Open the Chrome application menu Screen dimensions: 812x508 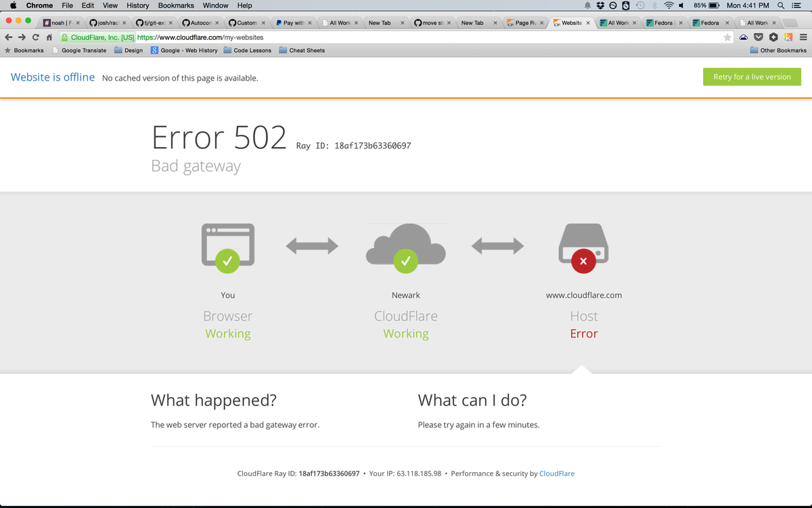39,5
